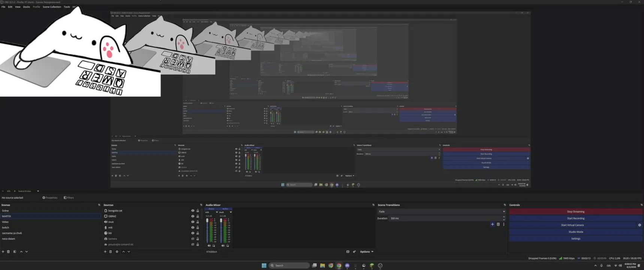Adjust the mik volume fader

[207, 221]
